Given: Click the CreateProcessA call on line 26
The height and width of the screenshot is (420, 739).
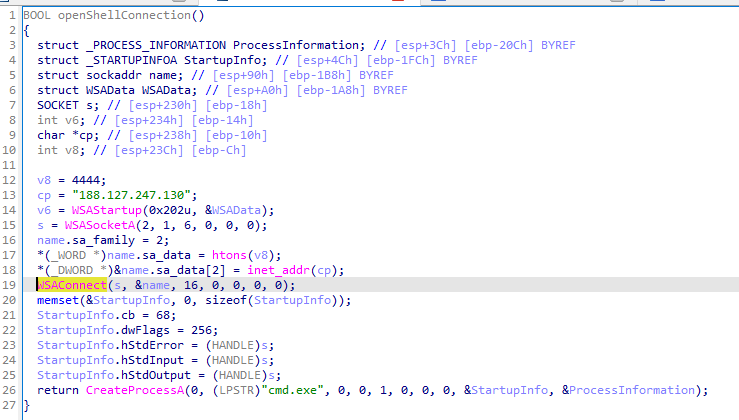Looking at the screenshot, I should (135, 390).
